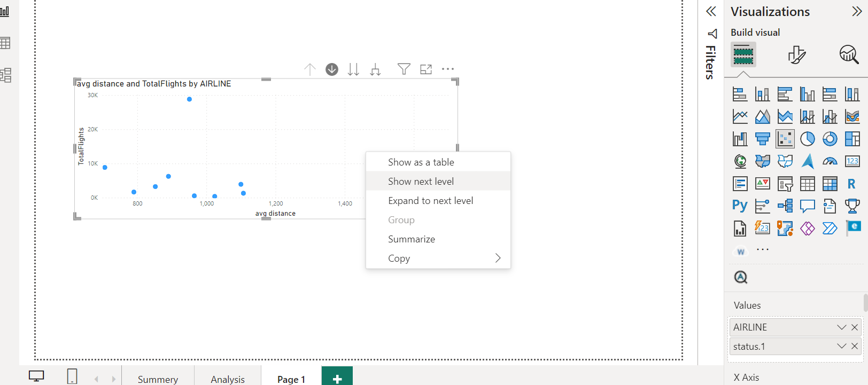868x385 pixels.
Task: Select the Stacked bar chart visual
Action: coord(740,94)
